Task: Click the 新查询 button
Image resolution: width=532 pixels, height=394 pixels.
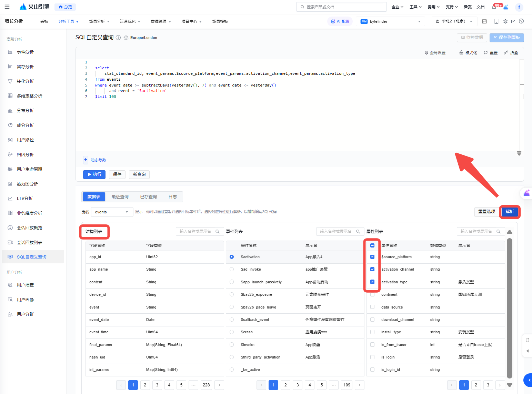Action: pos(139,174)
